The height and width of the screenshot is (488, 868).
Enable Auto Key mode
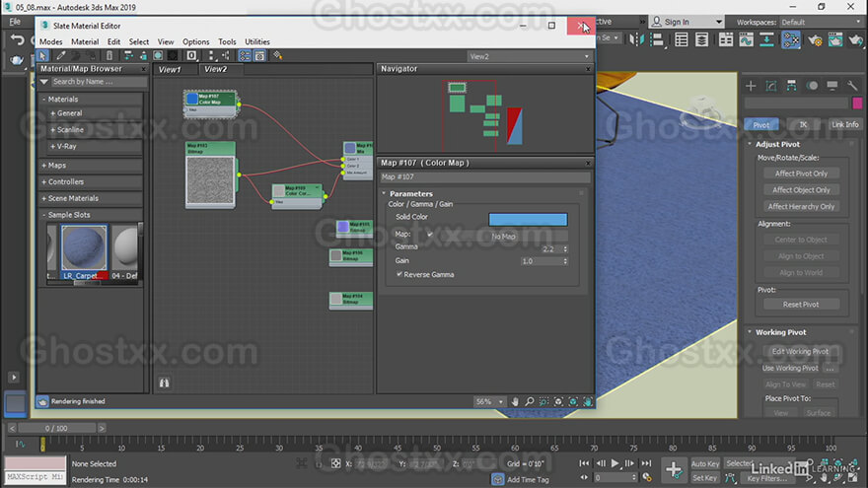pyautogui.click(x=705, y=463)
